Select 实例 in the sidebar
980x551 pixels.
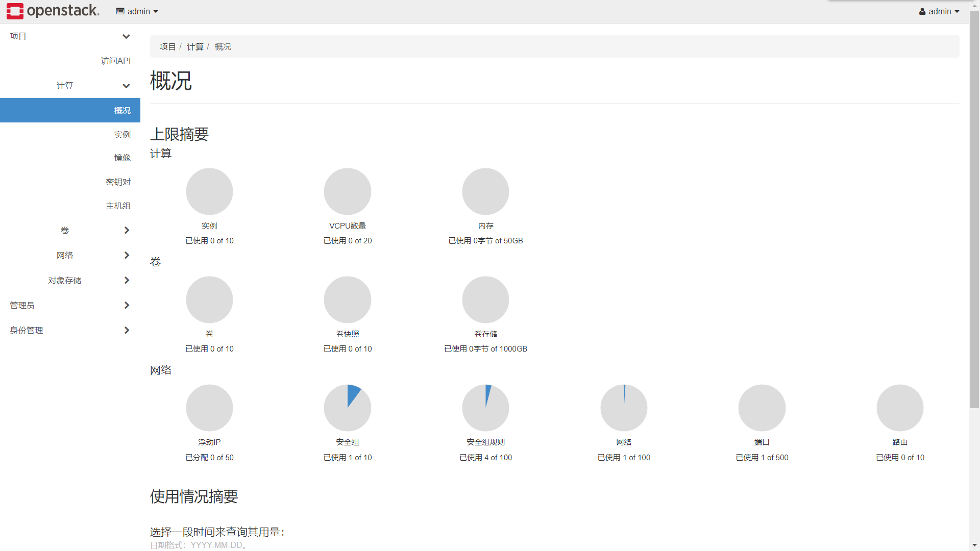(x=122, y=134)
